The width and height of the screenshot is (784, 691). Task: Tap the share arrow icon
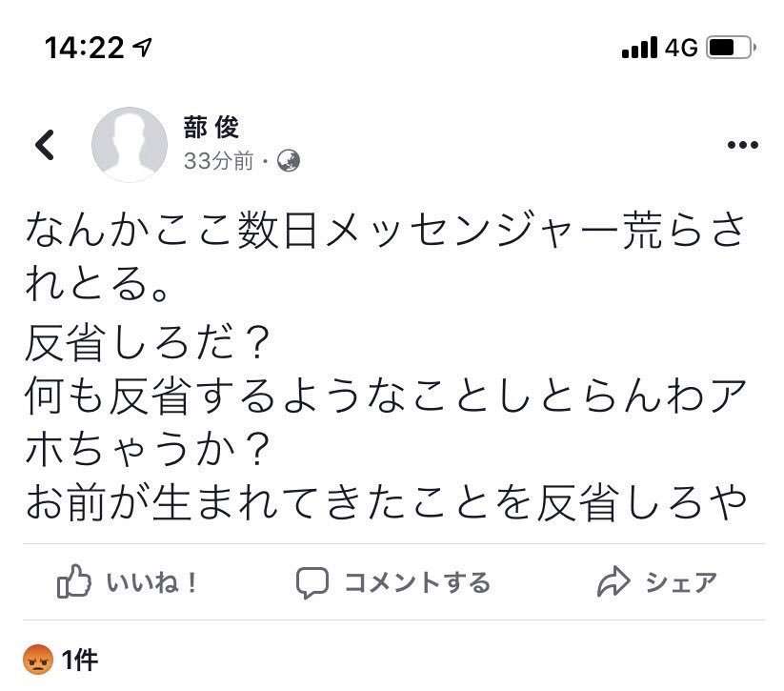tap(613, 582)
